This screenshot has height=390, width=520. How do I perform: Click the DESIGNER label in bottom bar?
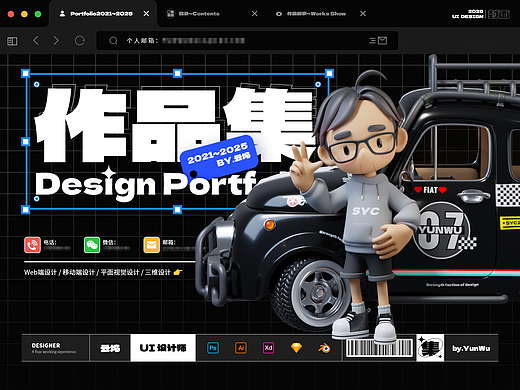click(x=46, y=345)
